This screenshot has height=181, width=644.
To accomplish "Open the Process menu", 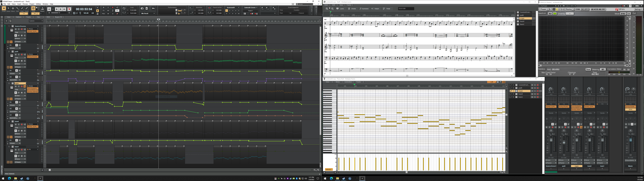I will point(25,4).
